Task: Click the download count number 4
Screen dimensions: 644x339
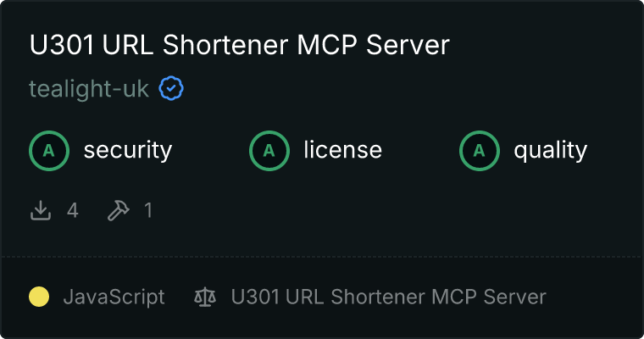Action: click(x=73, y=210)
